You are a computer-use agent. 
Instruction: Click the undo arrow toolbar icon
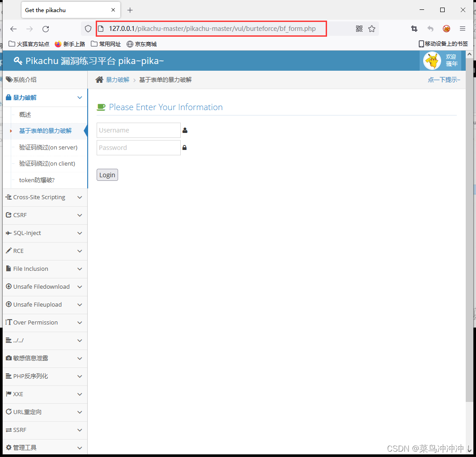click(430, 29)
